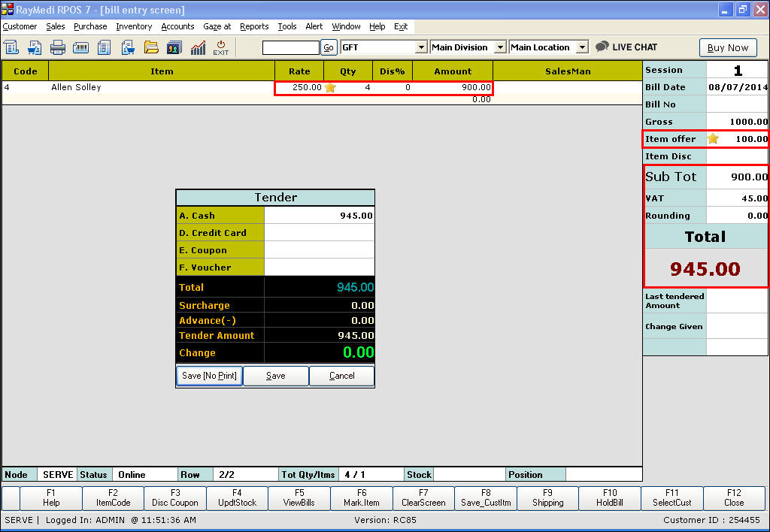Open the yellow folders toolbar icon
Image resolution: width=770 pixels, height=532 pixels.
pos(151,47)
